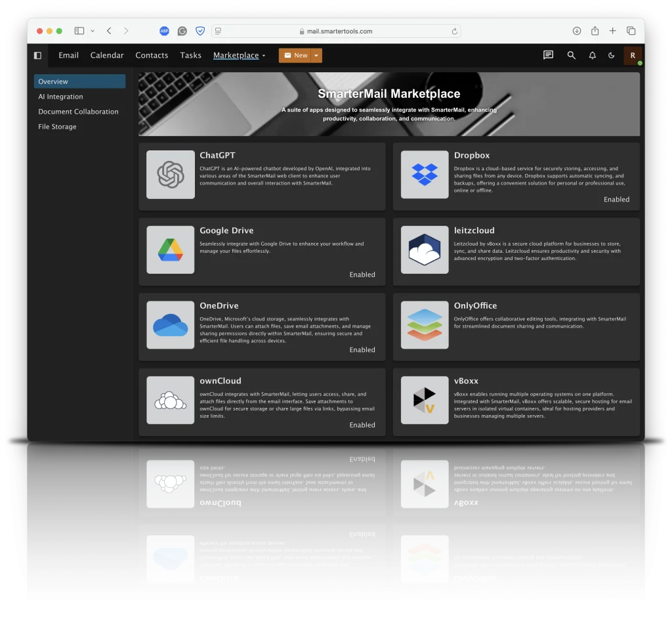Open the OneDrive cloud logo tile

[170, 324]
